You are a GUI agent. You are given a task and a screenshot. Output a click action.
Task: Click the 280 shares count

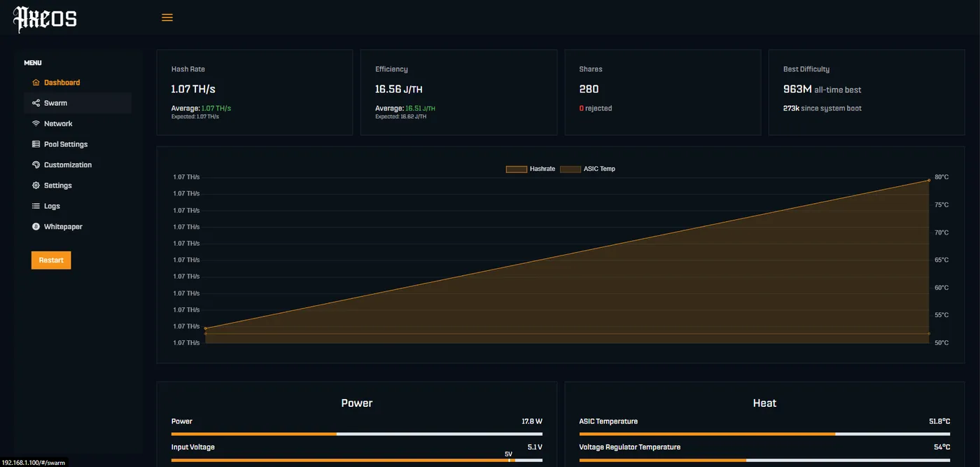589,90
